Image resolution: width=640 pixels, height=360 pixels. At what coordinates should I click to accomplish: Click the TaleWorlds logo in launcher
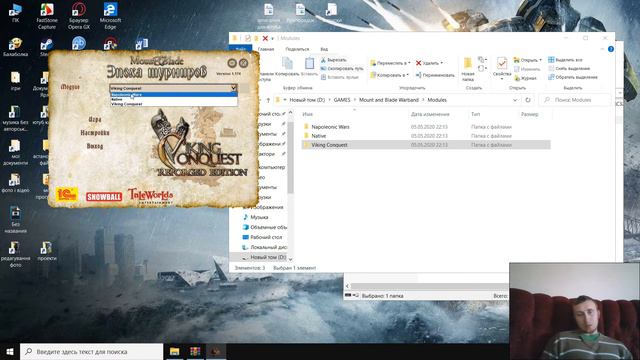point(151,196)
